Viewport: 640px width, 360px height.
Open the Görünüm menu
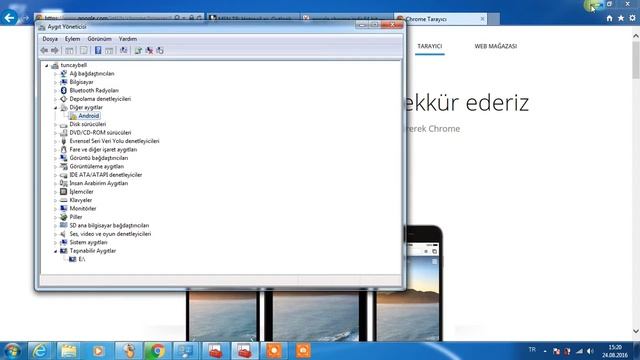pos(99,39)
